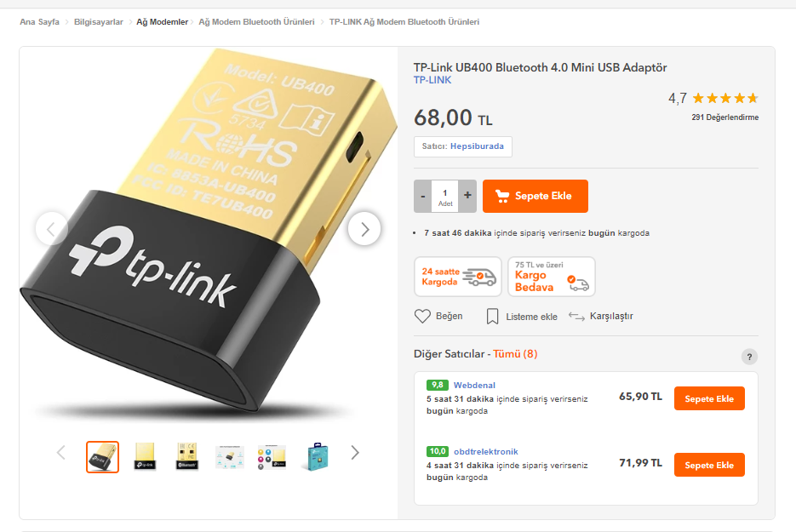Add product to cart with Sepete Ekle
The image size is (796, 532).
pos(535,196)
